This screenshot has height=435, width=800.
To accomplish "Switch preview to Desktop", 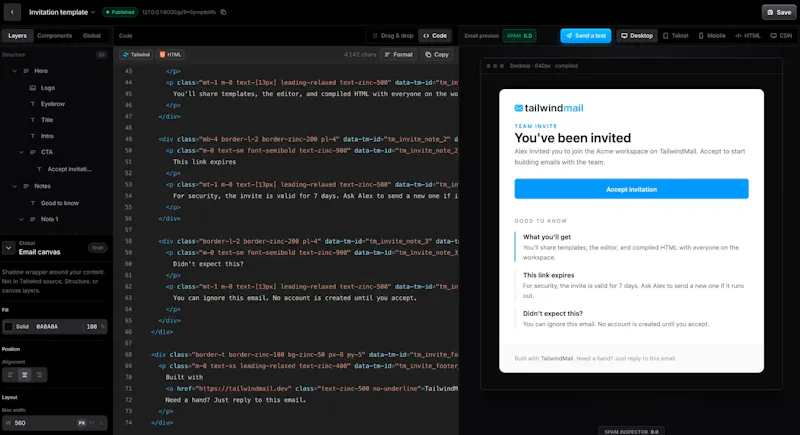I will (x=637, y=36).
